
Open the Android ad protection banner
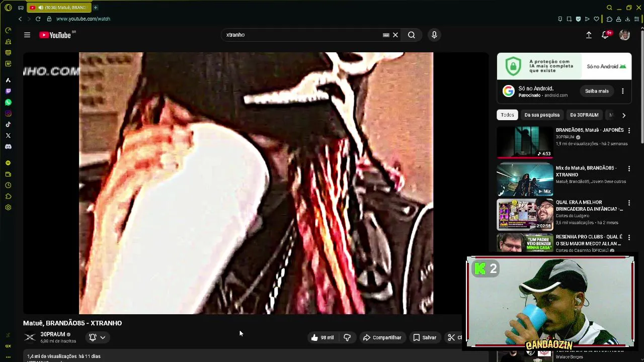click(564, 66)
